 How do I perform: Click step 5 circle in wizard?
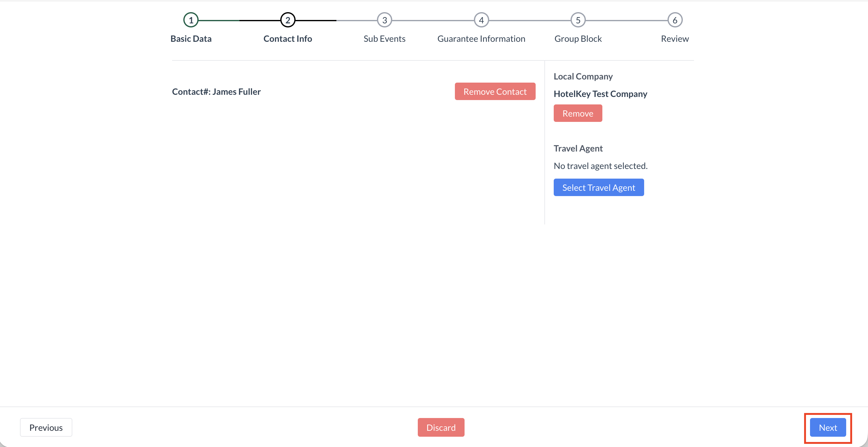point(578,20)
